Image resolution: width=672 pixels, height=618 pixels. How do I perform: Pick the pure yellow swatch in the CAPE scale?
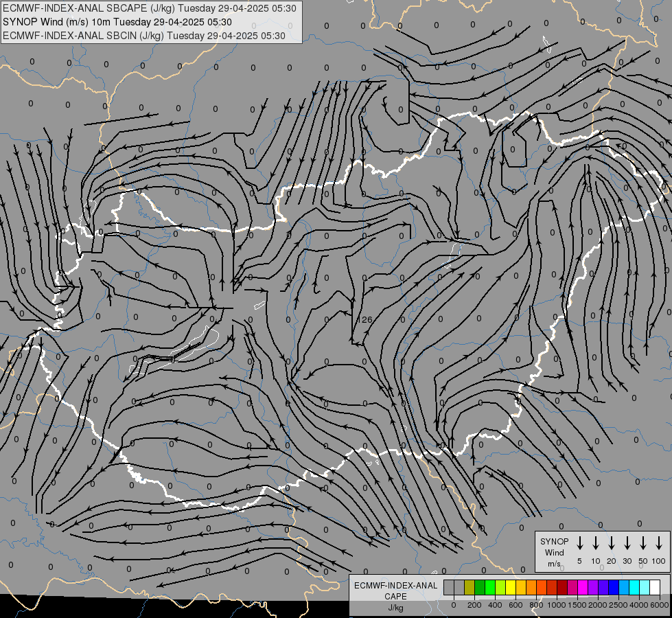tap(511, 587)
